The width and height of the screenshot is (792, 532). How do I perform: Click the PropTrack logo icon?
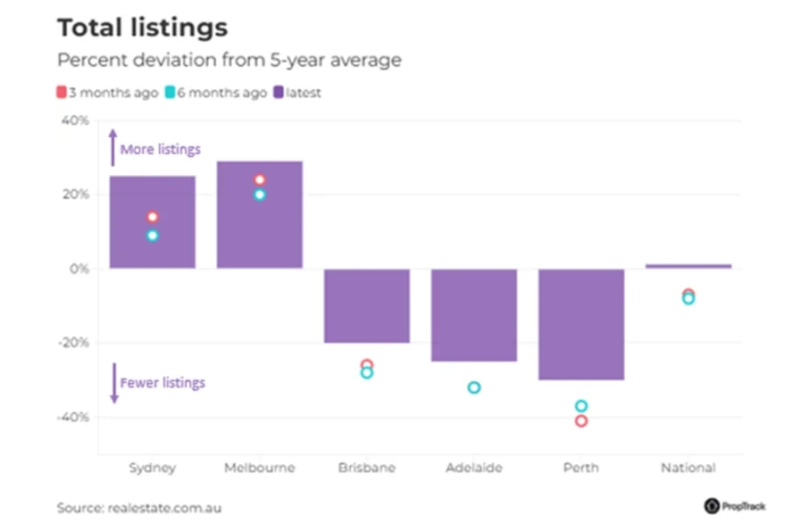[712, 506]
